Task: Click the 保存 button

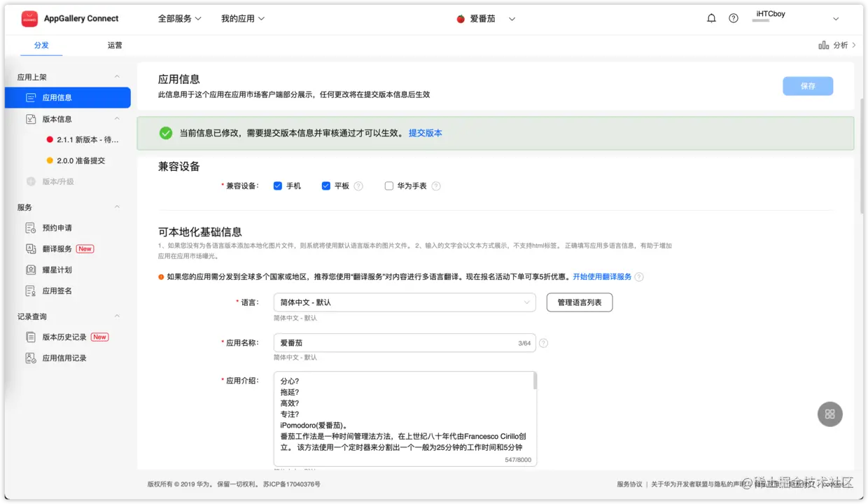Action: point(808,86)
